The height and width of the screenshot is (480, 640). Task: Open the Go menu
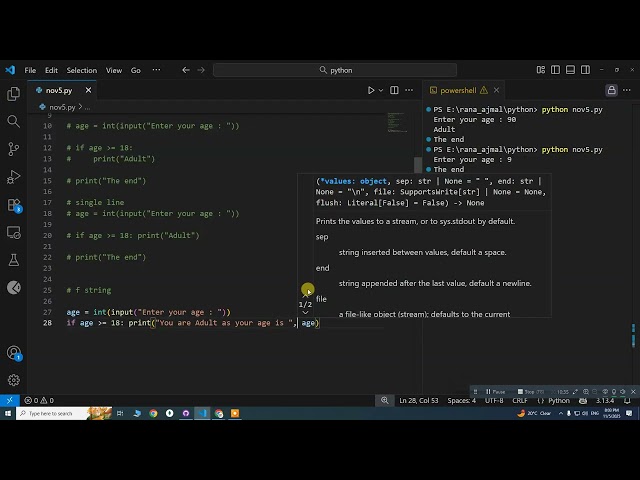click(136, 70)
